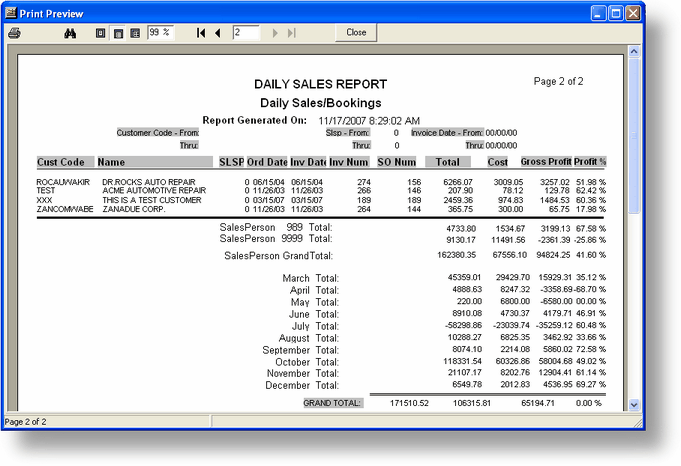681x466 pixels.
Task: Click the Ord Date column header
Action: (x=267, y=162)
